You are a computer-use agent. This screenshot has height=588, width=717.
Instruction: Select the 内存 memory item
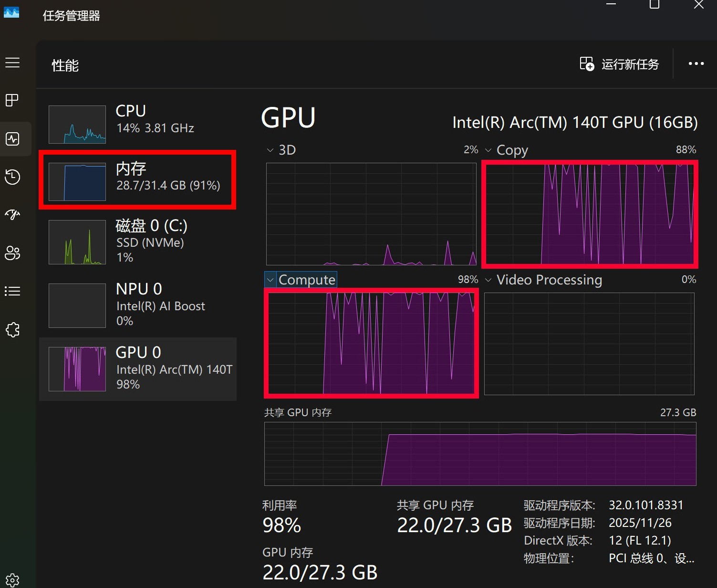pyautogui.click(x=138, y=179)
